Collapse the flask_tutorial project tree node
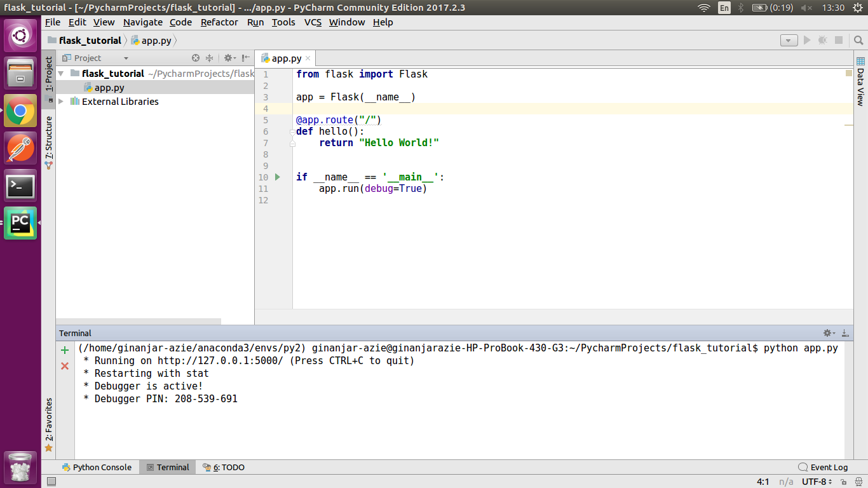Image resolution: width=868 pixels, height=488 pixels. coord(61,74)
